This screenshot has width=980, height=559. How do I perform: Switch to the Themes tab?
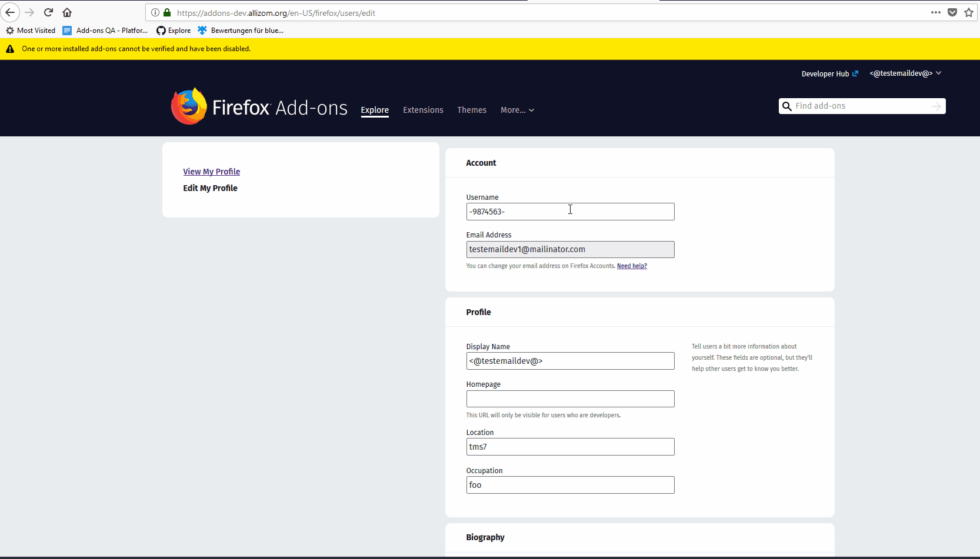pyautogui.click(x=472, y=110)
